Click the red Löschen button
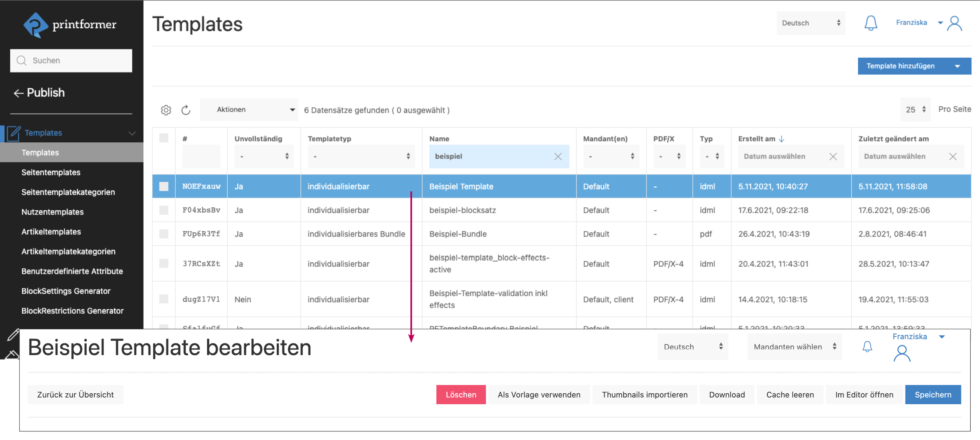The image size is (980, 440). tap(461, 395)
